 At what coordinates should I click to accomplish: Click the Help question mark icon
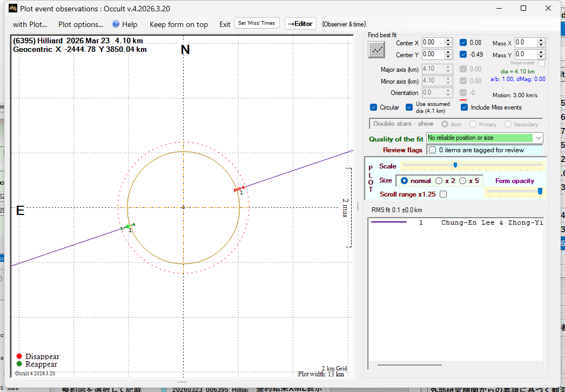(116, 24)
